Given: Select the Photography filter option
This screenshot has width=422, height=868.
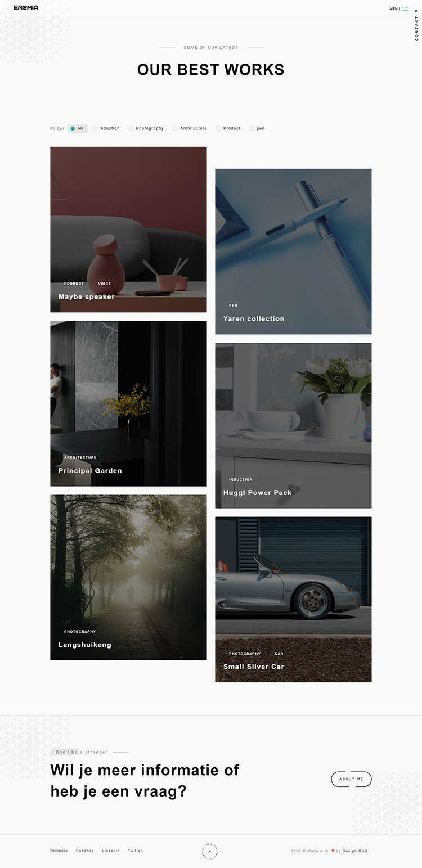Looking at the screenshot, I should 146,128.
